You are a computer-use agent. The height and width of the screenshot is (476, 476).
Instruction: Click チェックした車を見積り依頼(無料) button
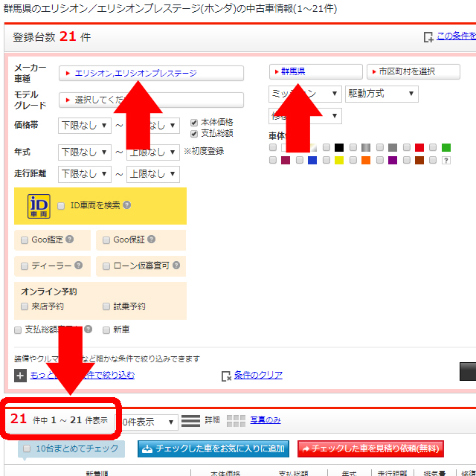pyautogui.click(x=370, y=448)
